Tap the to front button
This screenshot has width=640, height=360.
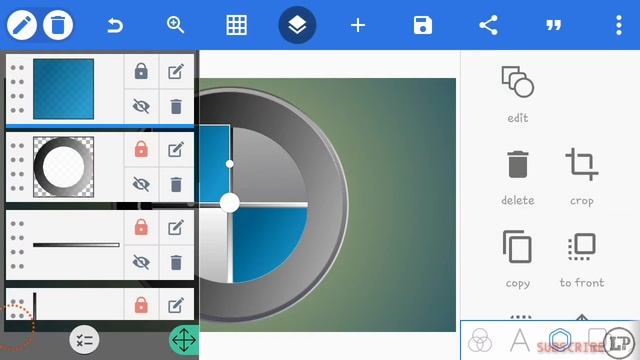[582, 260]
